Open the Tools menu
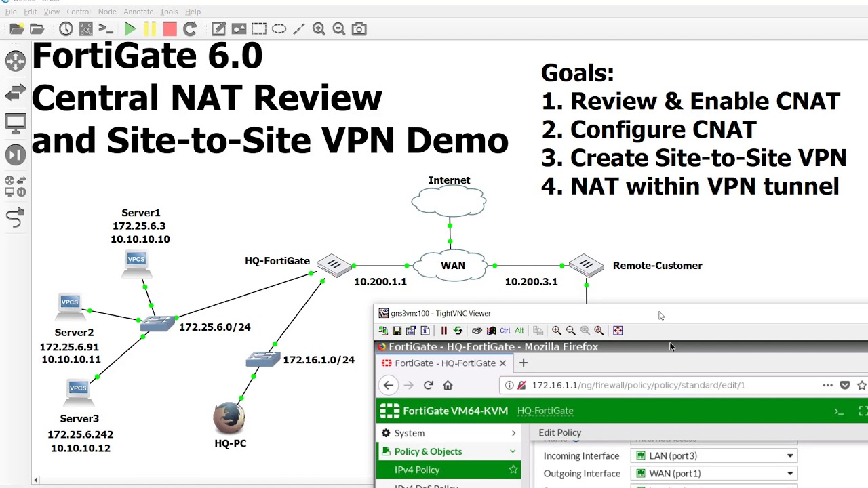Screen dimensions: 868x488 (169, 12)
